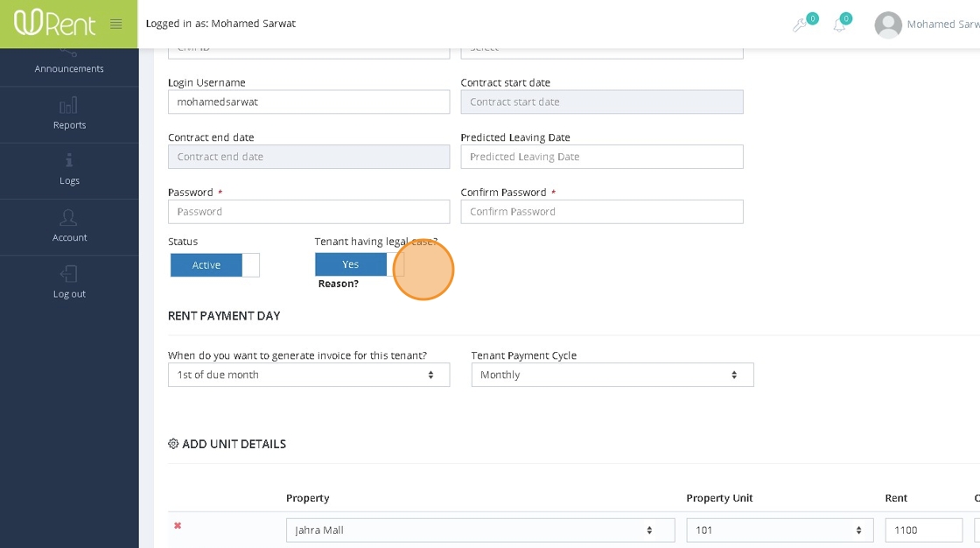
Task: Focus the Confirm Password field
Action: point(602,212)
